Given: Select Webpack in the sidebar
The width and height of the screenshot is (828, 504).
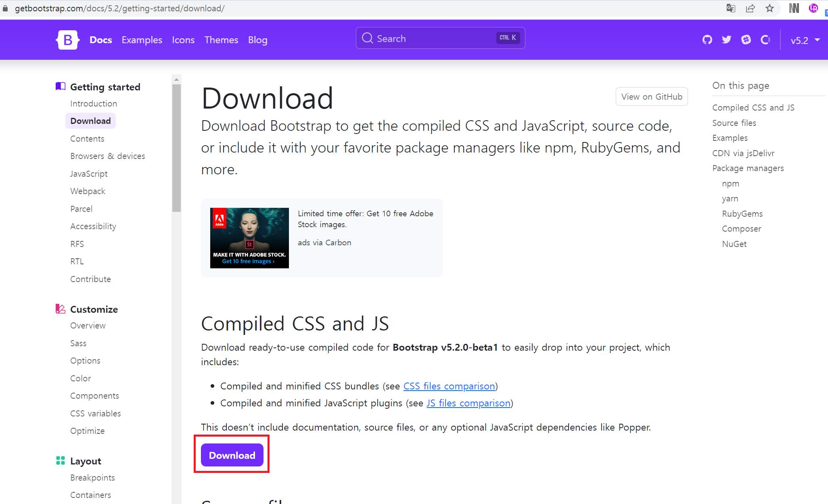Looking at the screenshot, I should [88, 191].
